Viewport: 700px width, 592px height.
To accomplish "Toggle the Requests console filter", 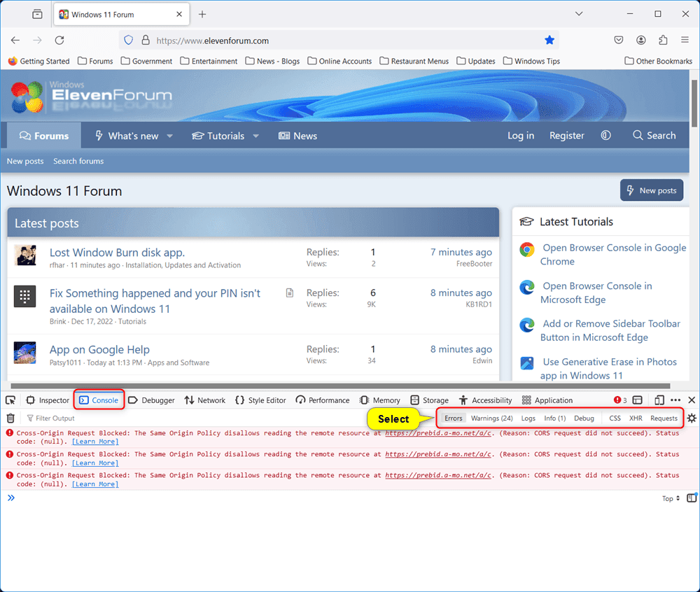I will (x=664, y=418).
